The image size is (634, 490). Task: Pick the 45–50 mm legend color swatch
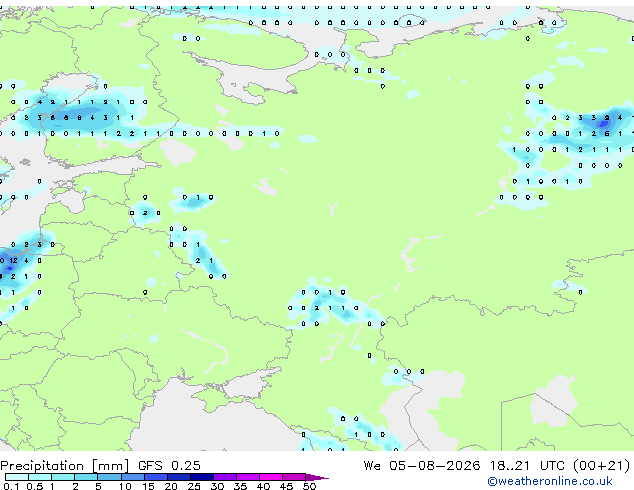coord(294,477)
